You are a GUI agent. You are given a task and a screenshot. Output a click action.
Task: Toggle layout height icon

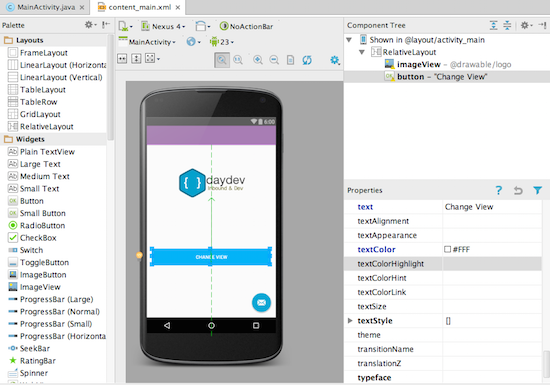[136, 59]
